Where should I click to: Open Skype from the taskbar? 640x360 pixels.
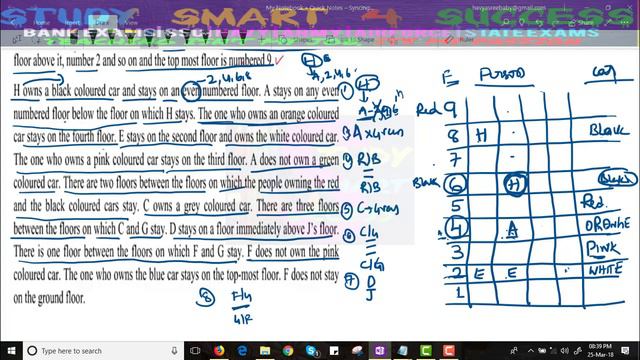312,351
